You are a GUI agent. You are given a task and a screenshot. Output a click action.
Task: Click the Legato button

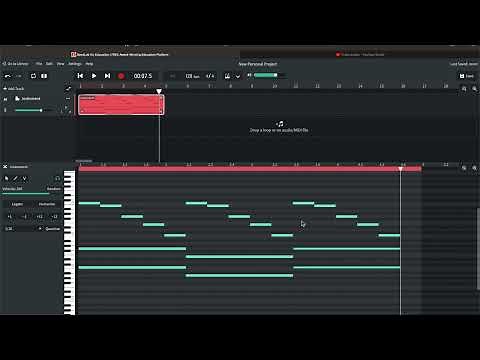pyautogui.click(x=17, y=204)
